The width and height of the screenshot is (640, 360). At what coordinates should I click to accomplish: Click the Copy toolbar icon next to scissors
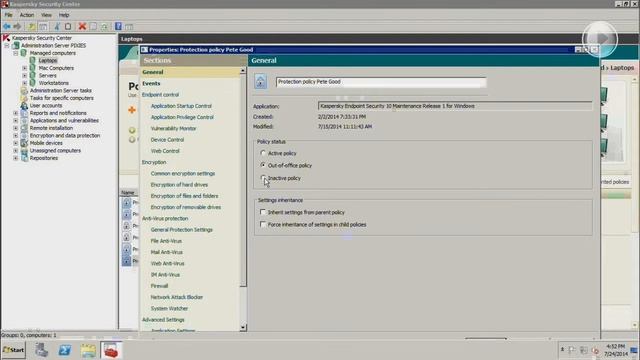tap(68, 27)
